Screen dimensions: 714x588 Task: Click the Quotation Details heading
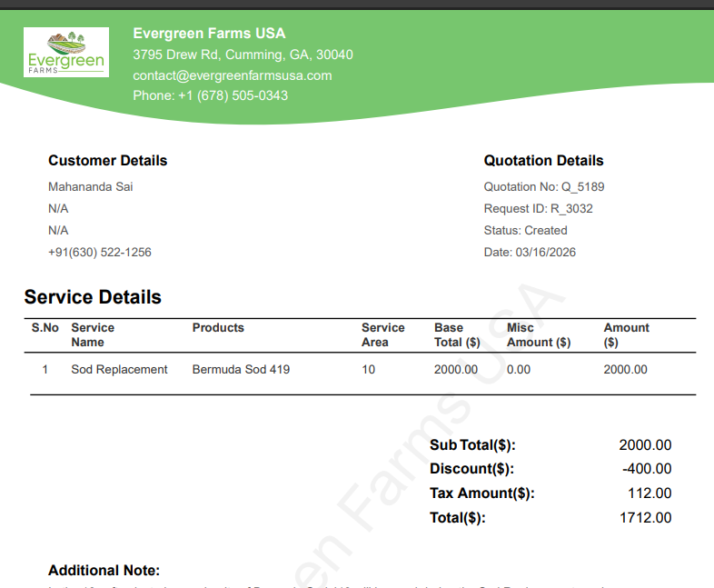tap(543, 161)
